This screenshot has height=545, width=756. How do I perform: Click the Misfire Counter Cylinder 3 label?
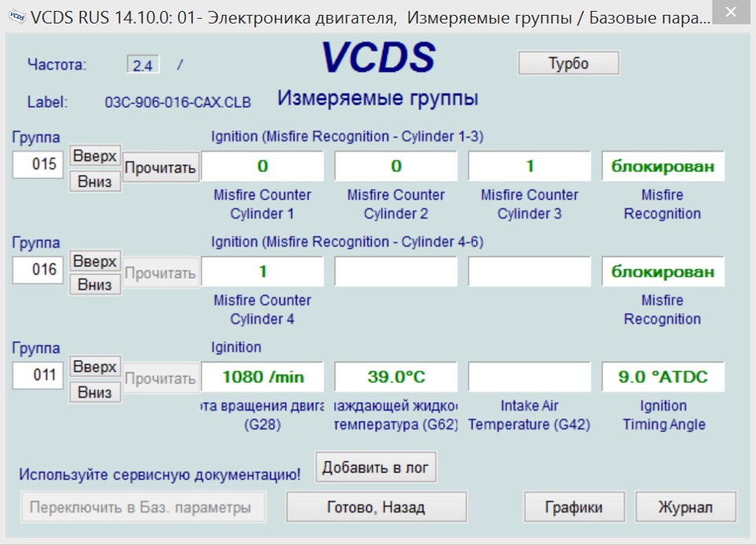click(x=529, y=204)
